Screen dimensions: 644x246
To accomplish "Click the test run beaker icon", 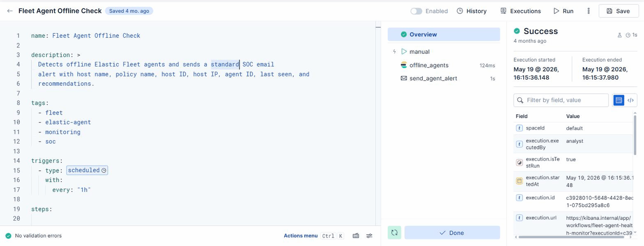I will (x=619, y=35).
